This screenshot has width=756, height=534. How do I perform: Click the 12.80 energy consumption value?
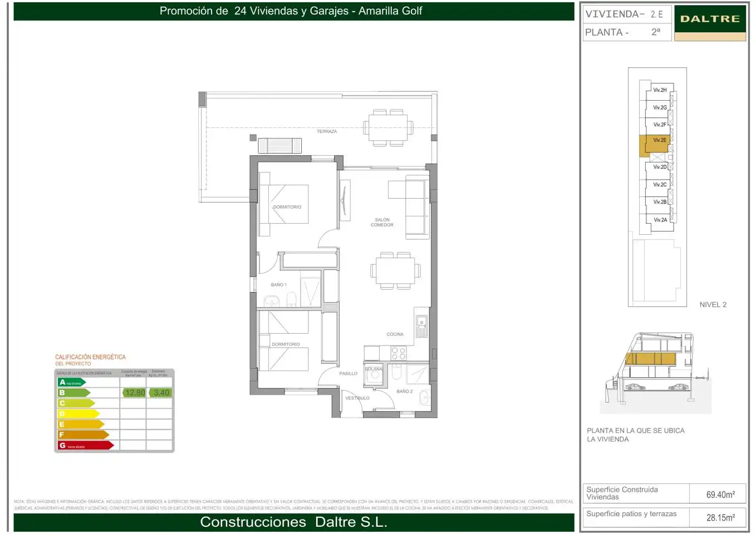point(134,393)
